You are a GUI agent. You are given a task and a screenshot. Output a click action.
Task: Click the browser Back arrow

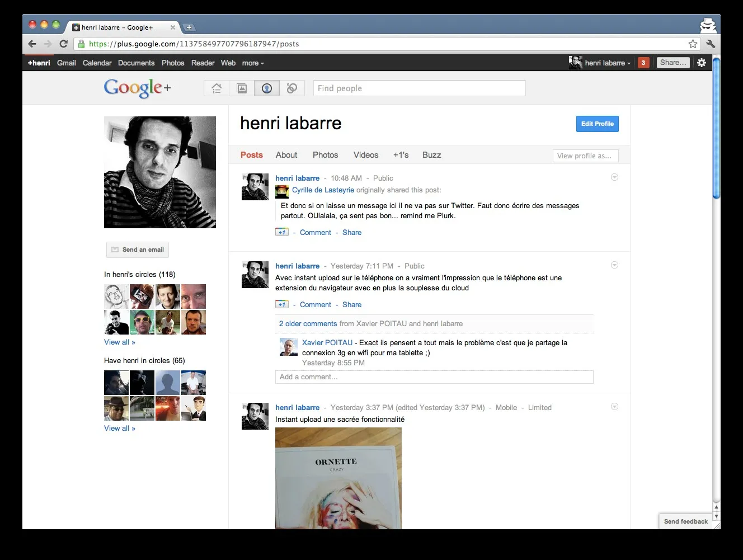point(32,44)
